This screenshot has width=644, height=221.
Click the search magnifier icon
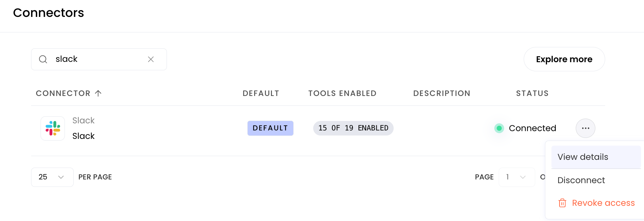coord(43,59)
